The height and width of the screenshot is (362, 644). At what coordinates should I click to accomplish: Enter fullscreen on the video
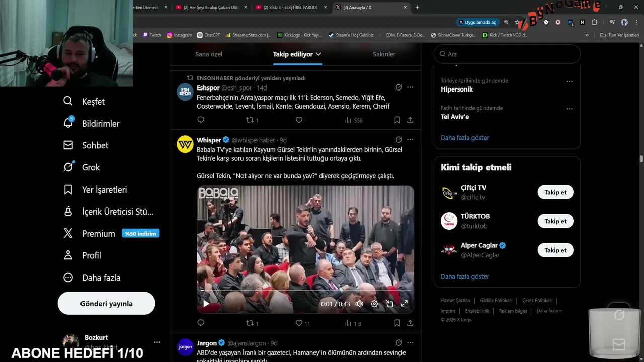coord(404,304)
